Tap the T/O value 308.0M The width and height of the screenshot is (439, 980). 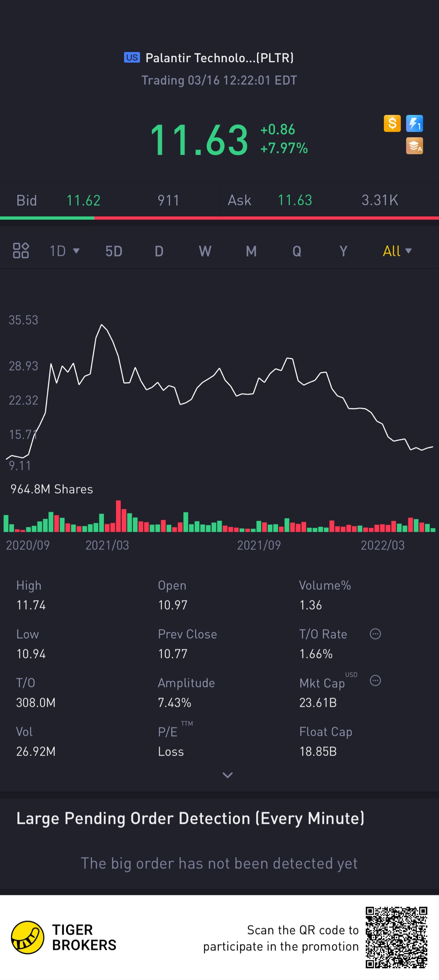36,702
